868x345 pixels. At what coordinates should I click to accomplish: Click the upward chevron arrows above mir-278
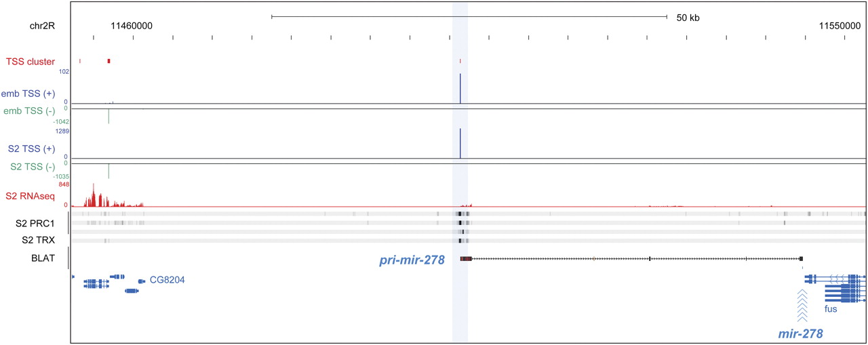802,304
